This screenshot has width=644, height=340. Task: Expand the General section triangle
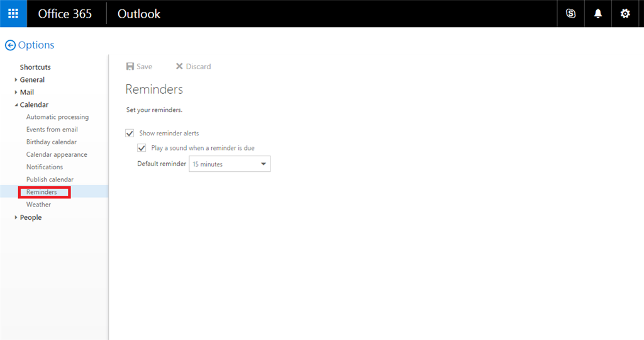(16, 80)
